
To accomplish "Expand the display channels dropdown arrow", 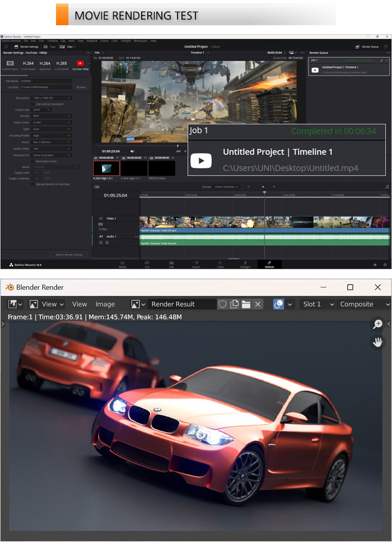I will point(290,304).
